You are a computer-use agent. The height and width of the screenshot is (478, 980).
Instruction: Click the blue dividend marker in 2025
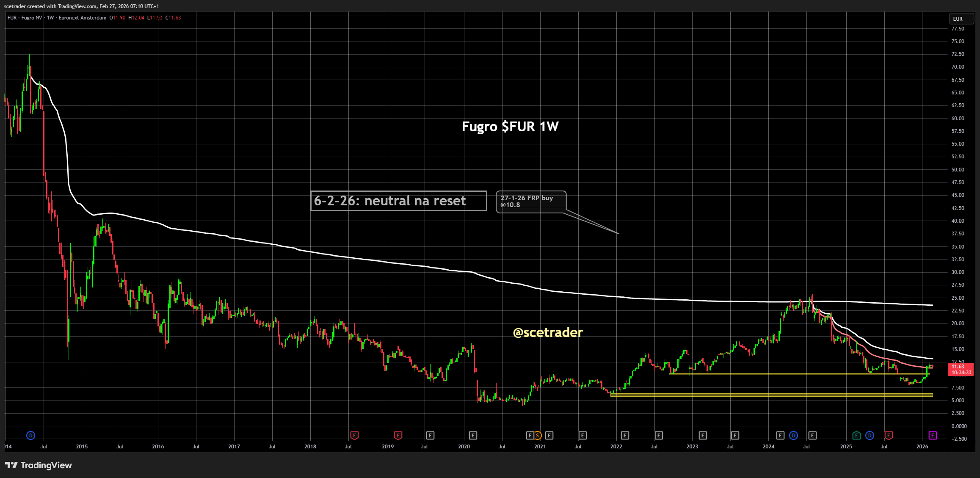click(870, 435)
